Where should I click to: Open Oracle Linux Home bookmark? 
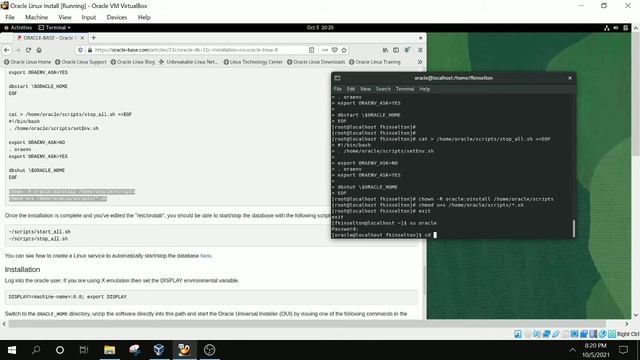click(28, 62)
